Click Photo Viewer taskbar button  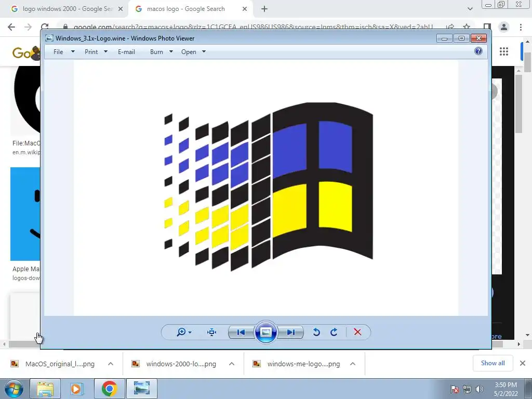click(x=141, y=389)
